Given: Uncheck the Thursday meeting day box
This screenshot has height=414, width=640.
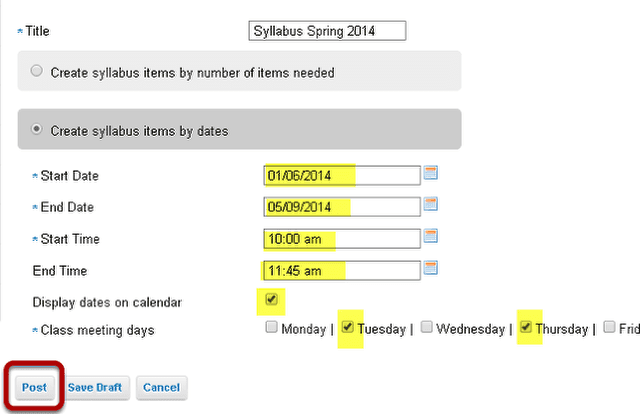Looking at the screenshot, I should point(526,327).
